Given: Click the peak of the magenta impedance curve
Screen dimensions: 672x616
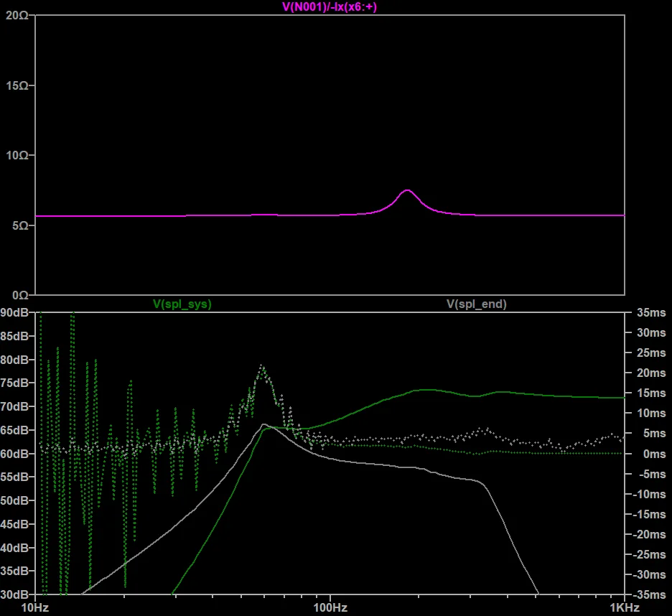Looking at the screenshot, I should [407, 190].
